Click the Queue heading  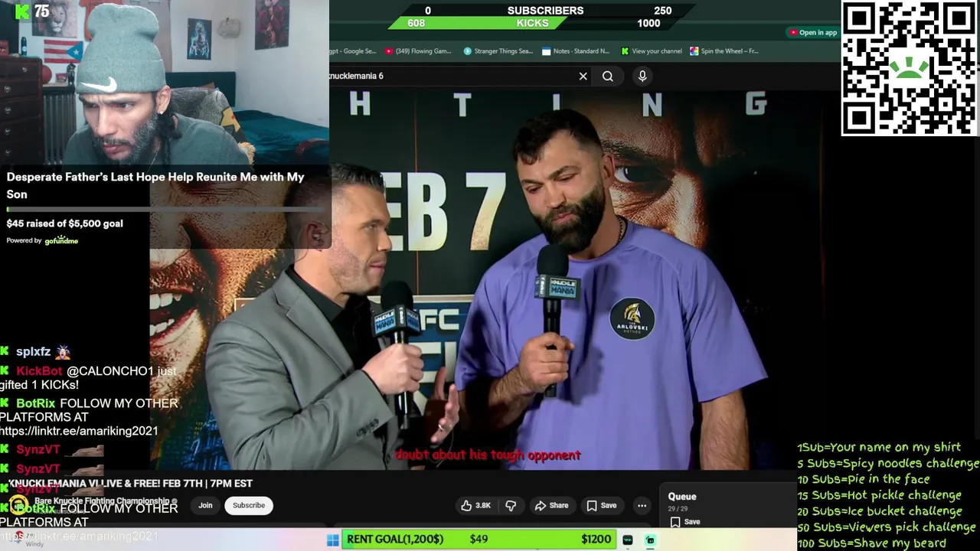(682, 497)
